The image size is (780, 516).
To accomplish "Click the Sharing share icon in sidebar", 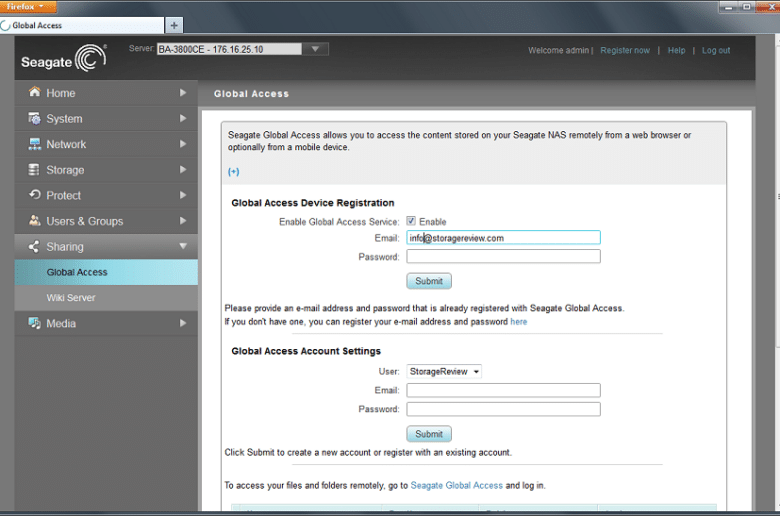I will [x=34, y=246].
